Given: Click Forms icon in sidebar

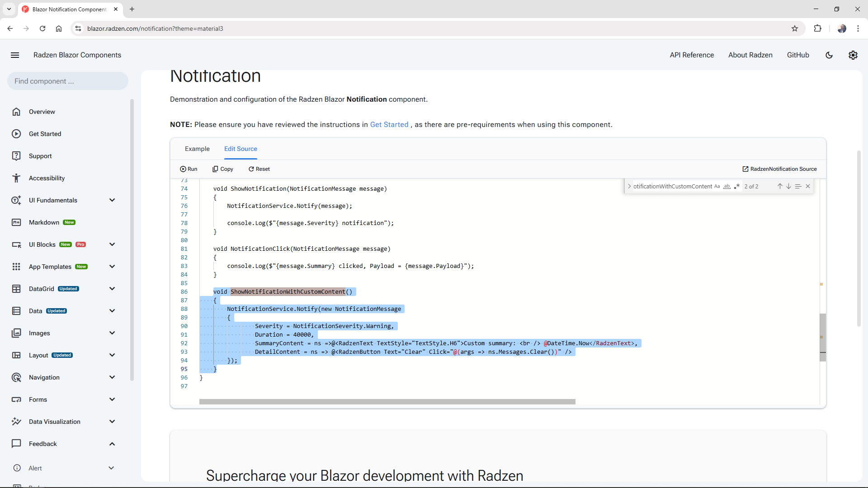Looking at the screenshot, I should coord(16,399).
